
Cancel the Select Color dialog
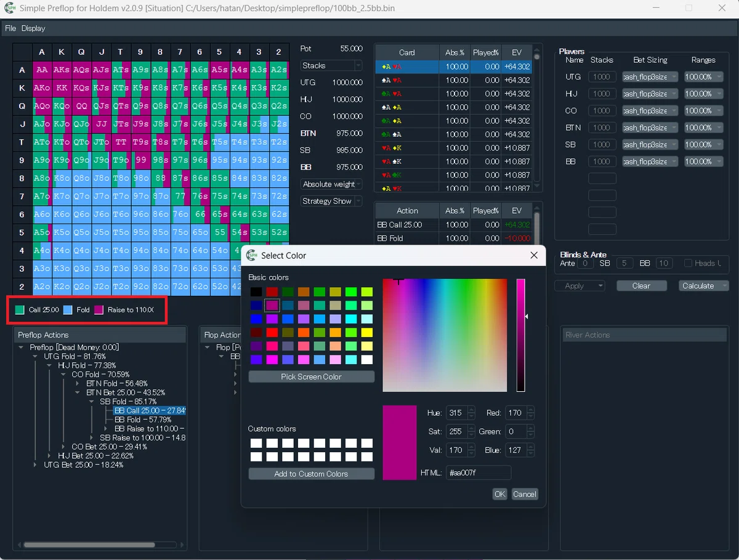pos(525,494)
